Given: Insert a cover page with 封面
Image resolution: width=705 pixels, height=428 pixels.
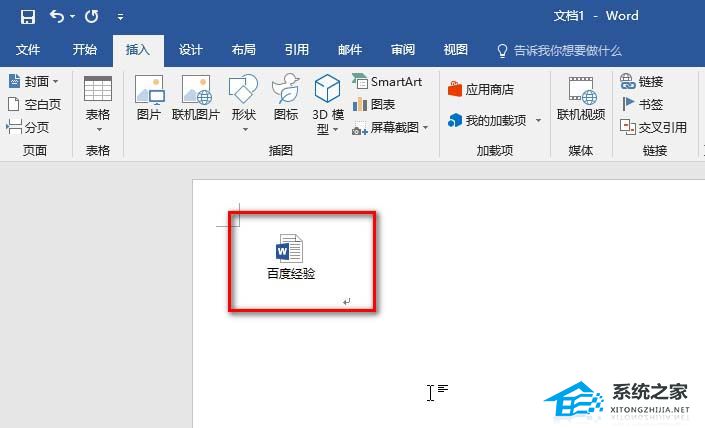Looking at the screenshot, I should [34, 81].
